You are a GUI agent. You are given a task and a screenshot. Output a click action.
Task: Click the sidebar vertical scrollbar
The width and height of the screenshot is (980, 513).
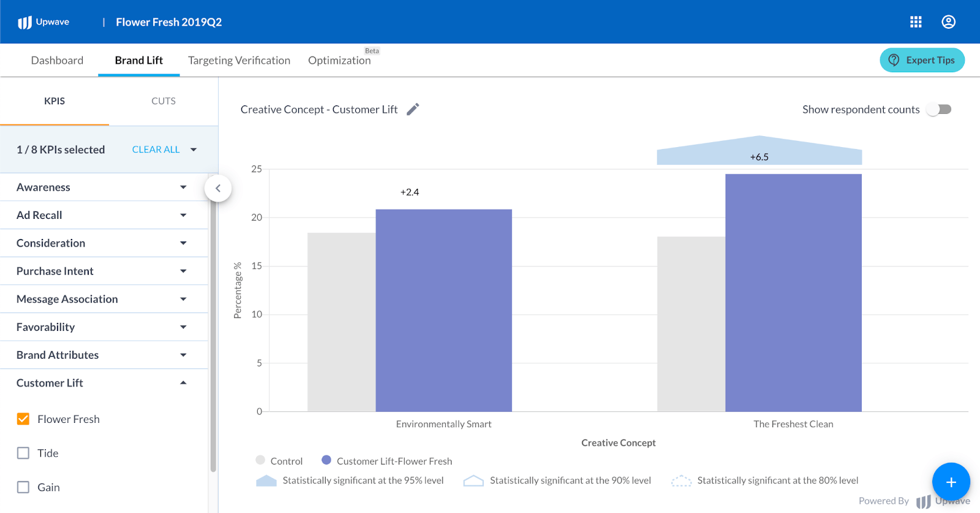[213, 337]
